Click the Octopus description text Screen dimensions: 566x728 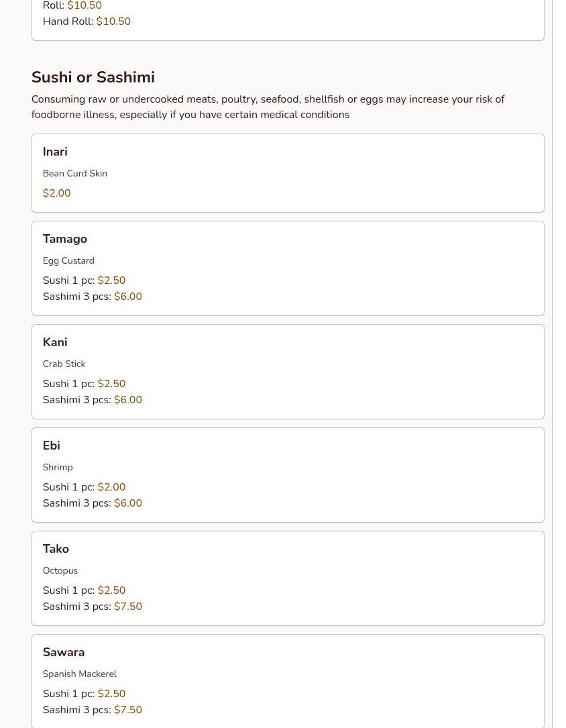click(x=60, y=570)
